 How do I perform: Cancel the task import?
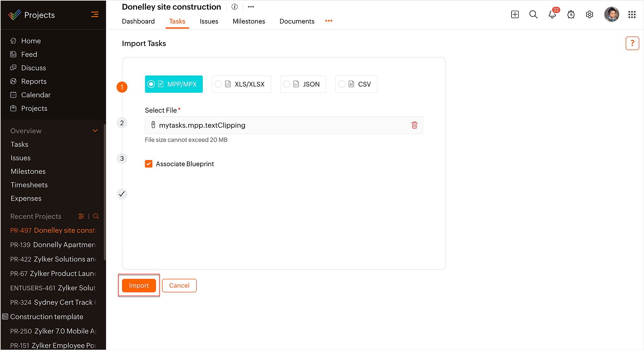[179, 286]
